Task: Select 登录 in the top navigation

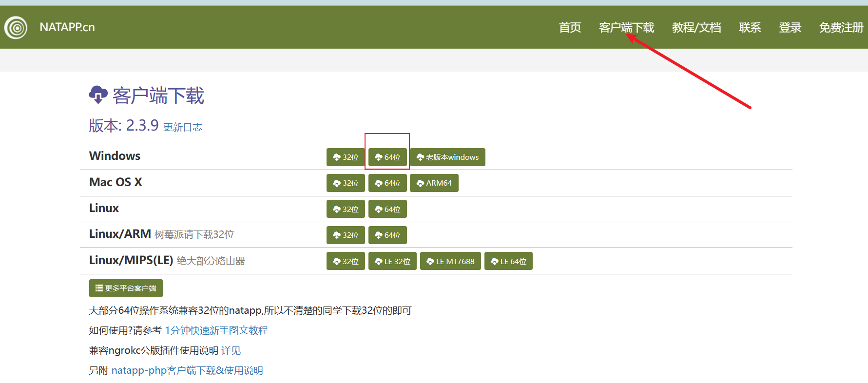Action: click(x=790, y=28)
